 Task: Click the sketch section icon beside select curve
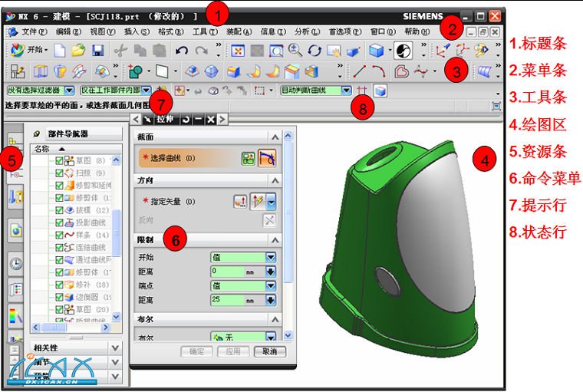click(248, 159)
